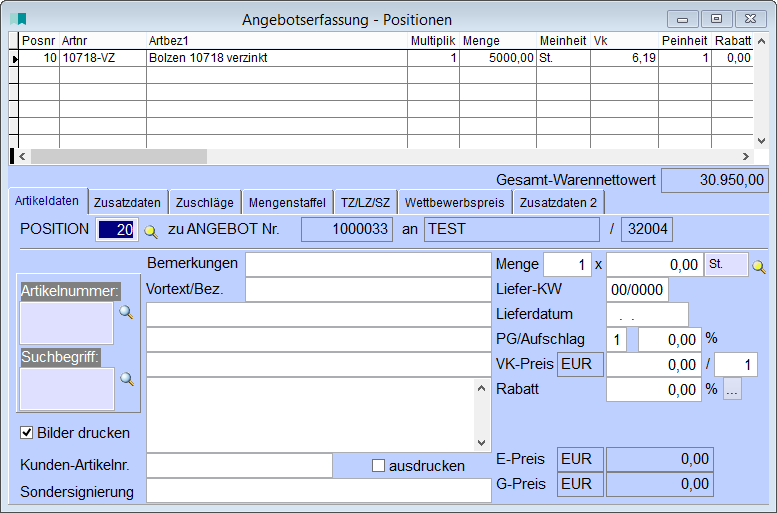
Task: Click the grid's scroll right arrow
Action: [746, 157]
